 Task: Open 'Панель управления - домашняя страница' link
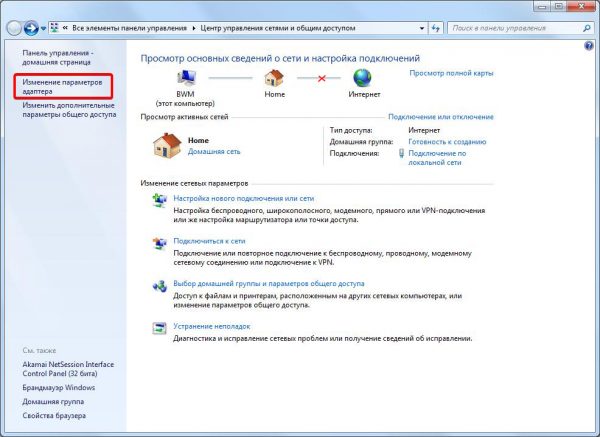coord(58,57)
